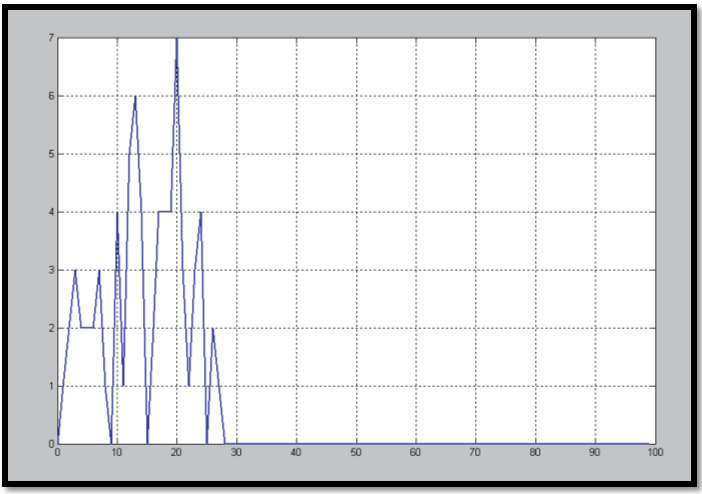The image size is (702, 494).
Task: Click the line peak at value 6
Action: [135, 97]
